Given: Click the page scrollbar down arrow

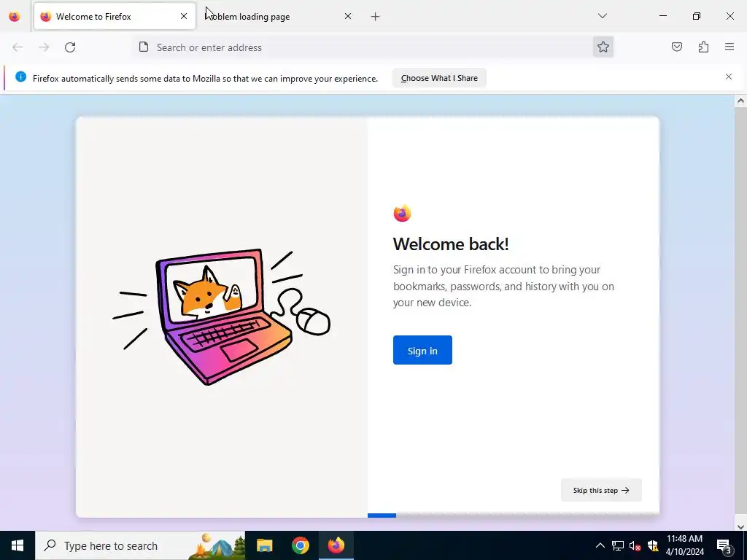Looking at the screenshot, I should [740, 526].
